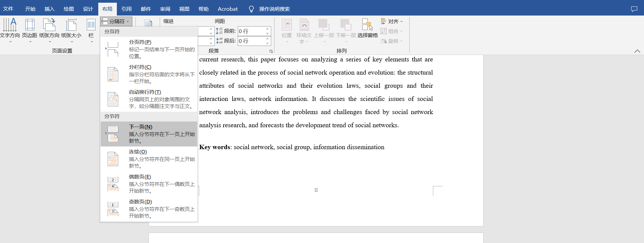Open the comments speech bubble icon

634,9
